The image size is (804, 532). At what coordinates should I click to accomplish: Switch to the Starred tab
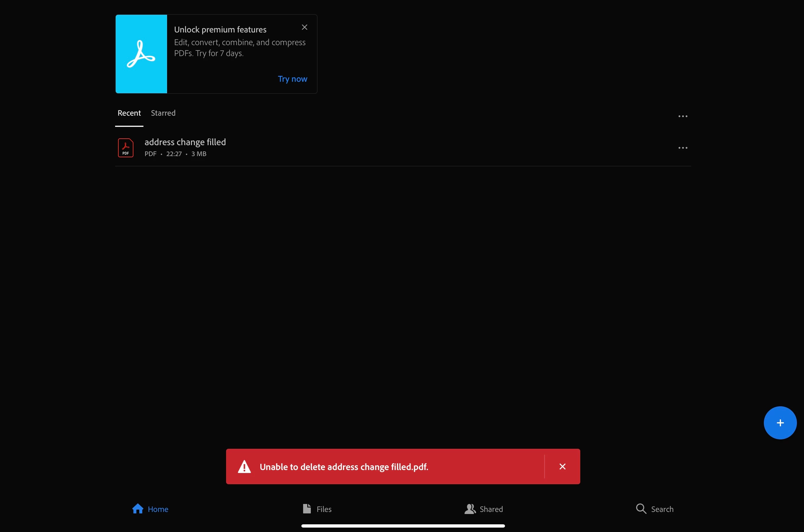point(163,113)
